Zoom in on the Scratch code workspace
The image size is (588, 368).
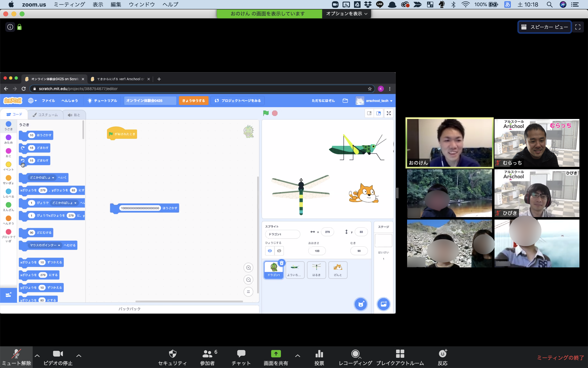248,268
